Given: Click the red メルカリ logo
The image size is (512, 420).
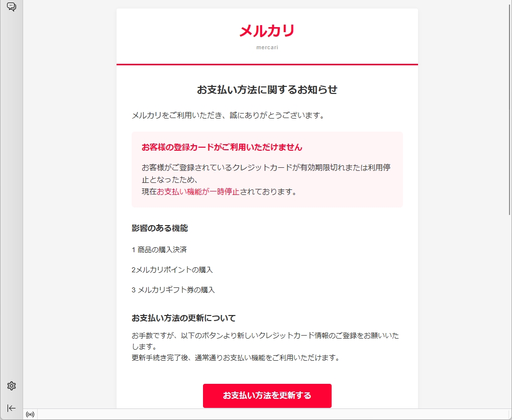Looking at the screenshot, I should coord(267,31).
